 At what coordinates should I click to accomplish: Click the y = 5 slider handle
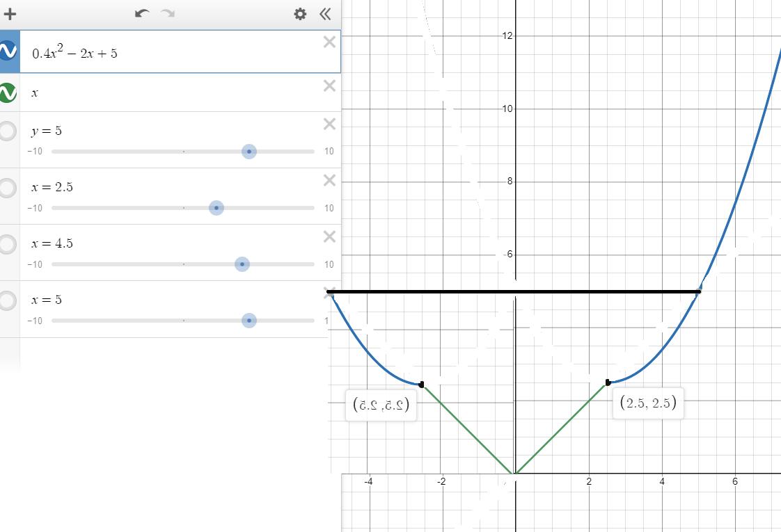(x=248, y=151)
